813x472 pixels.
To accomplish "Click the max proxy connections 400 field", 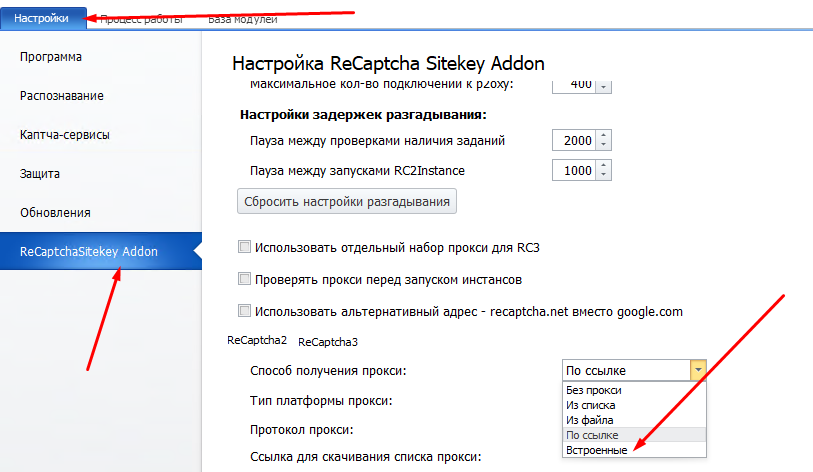I will point(574,86).
